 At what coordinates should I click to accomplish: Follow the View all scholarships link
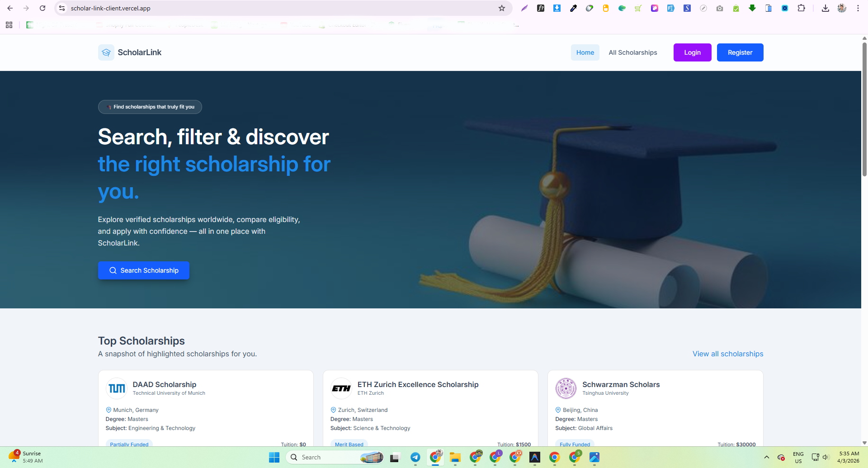727,354
